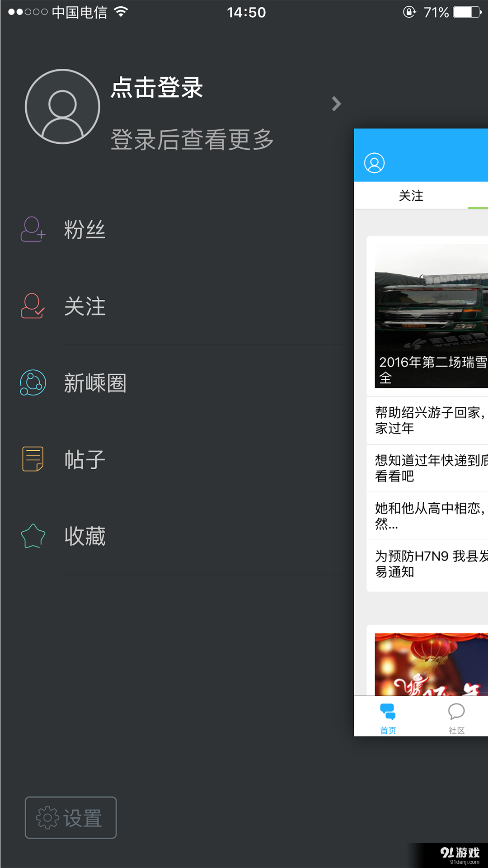
Task: Tap the 14:50 clock in status bar
Action: pos(246,13)
